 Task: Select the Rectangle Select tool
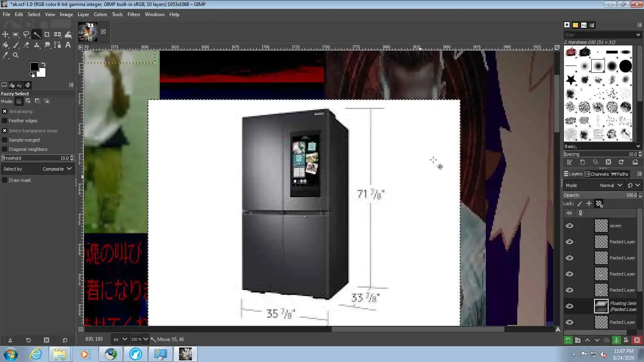(x=16, y=35)
